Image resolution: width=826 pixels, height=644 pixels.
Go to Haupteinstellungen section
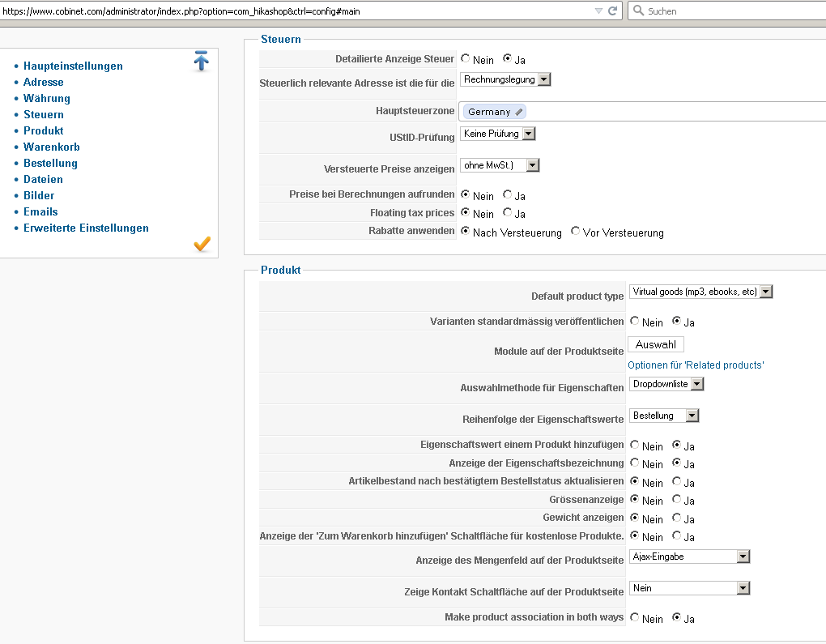click(x=73, y=66)
